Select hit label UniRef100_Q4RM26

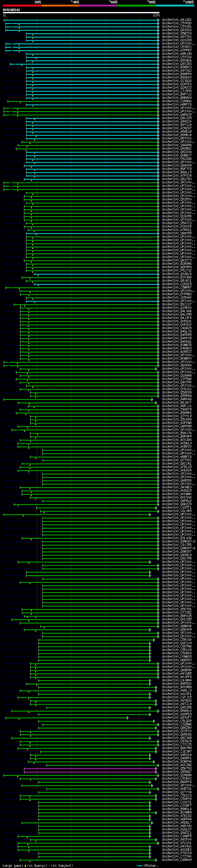[177, 481]
